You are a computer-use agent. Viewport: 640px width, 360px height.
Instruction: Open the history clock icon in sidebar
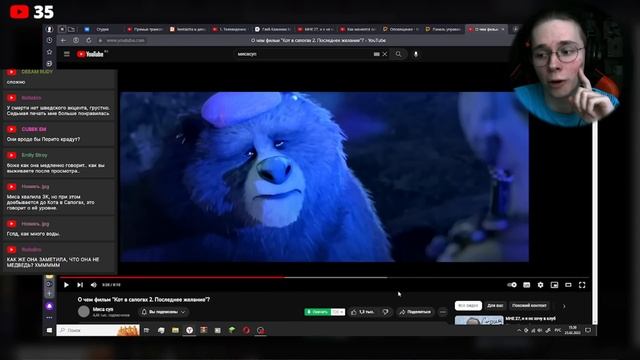coord(49,40)
